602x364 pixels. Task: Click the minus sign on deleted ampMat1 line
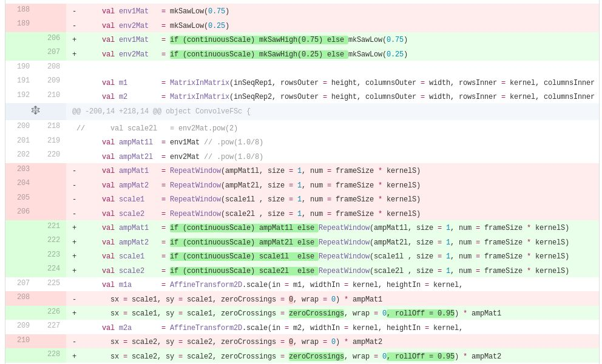pos(74,171)
